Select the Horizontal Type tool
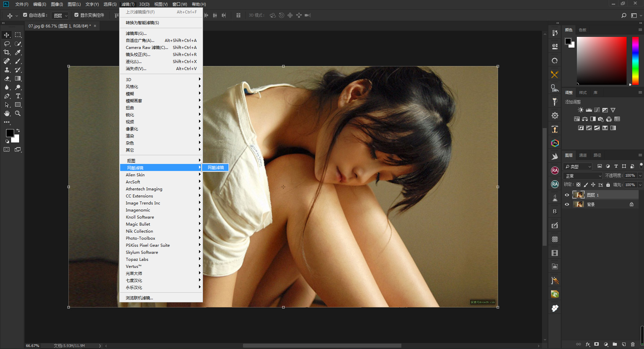 [x=18, y=96]
